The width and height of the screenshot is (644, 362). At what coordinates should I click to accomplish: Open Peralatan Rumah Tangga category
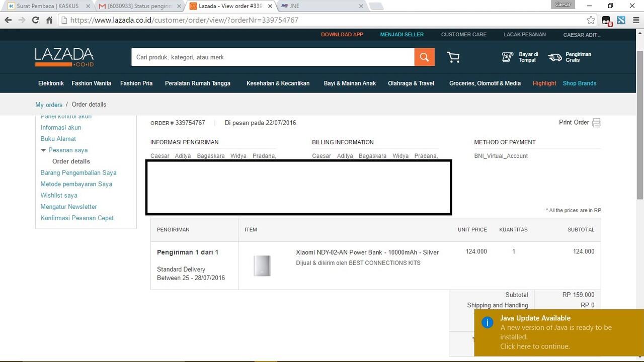tap(198, 83)
